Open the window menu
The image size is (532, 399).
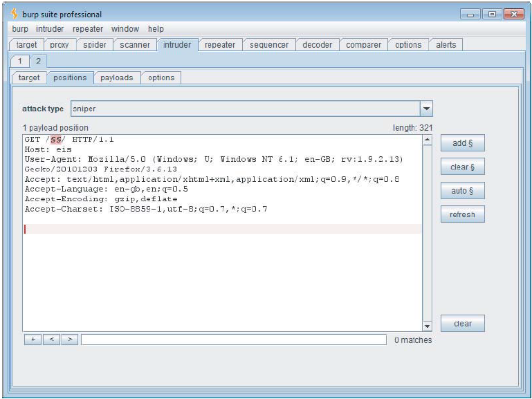(x=125, y=29)
